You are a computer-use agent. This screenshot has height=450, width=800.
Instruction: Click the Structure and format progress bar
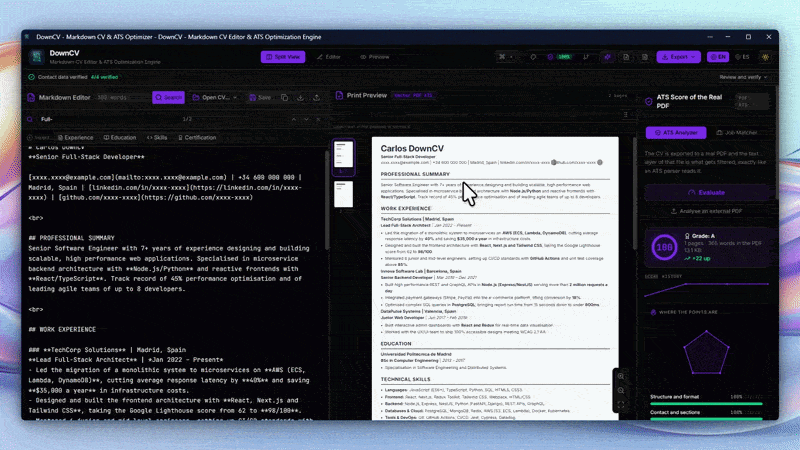click(x=706, y=404)
